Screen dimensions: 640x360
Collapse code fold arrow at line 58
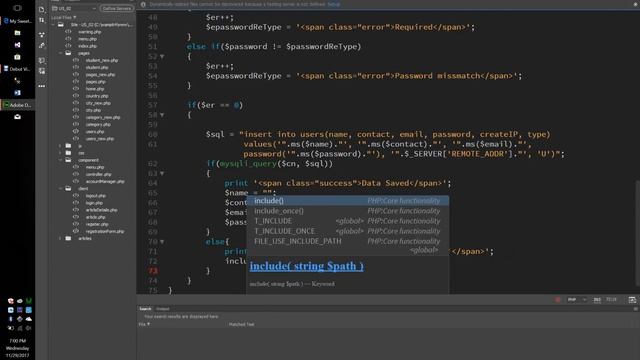tap(162, 115)
